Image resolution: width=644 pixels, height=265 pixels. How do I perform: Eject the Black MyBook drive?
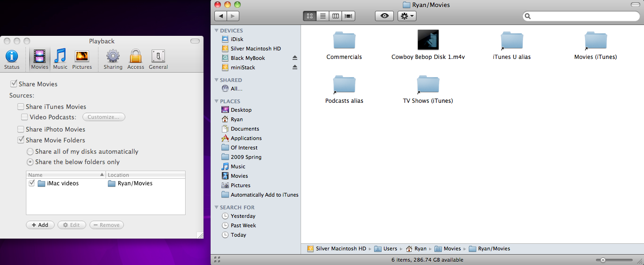click(x=295, y=58)
